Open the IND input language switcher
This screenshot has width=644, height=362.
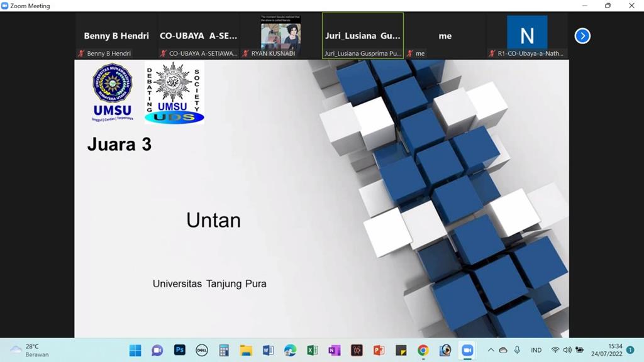(x=536, y=350)
